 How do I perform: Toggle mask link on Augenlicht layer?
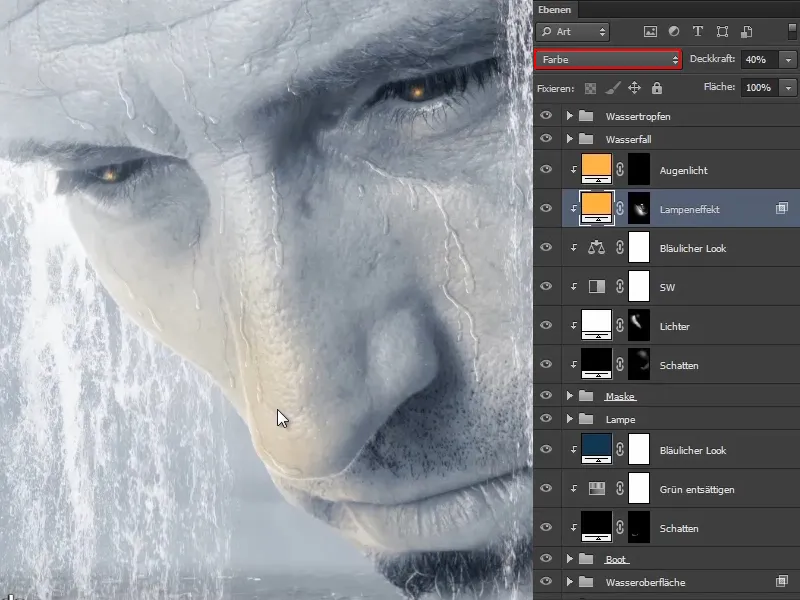pos(620,169)
